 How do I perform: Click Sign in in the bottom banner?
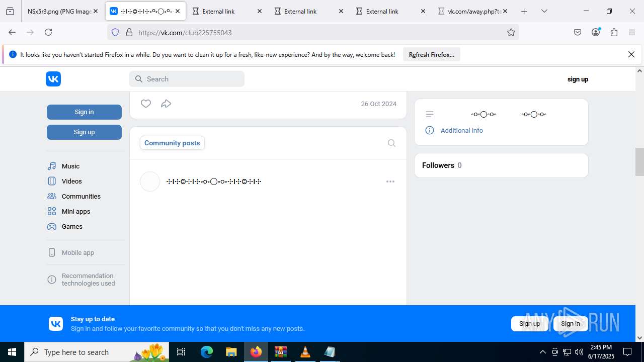tap(571, 324)
